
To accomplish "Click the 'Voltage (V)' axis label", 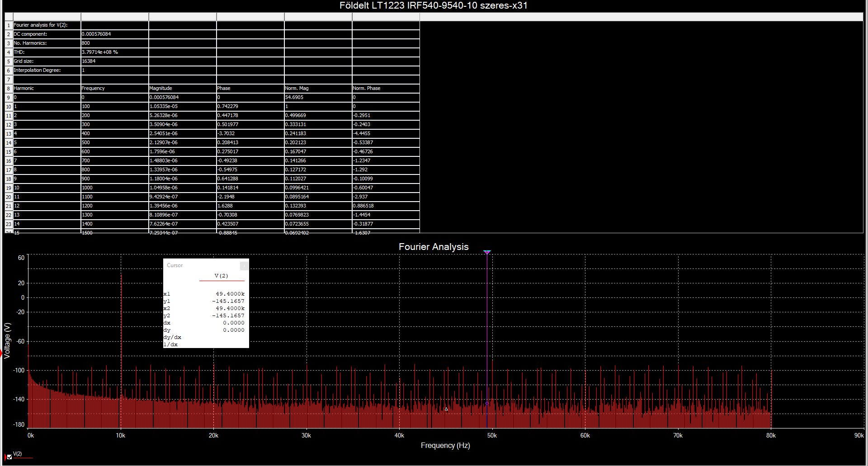I will [x=7, y=340].
